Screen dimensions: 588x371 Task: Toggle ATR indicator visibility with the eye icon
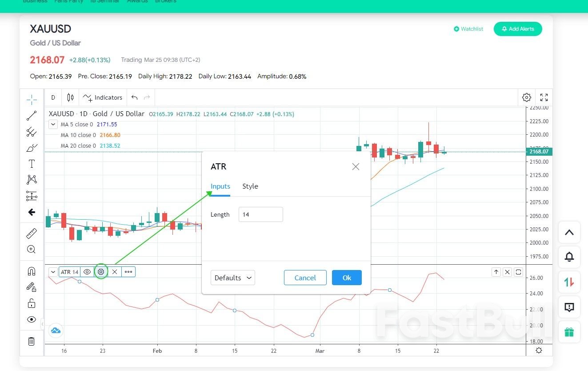pyautogui.click(x=87, y=272)
